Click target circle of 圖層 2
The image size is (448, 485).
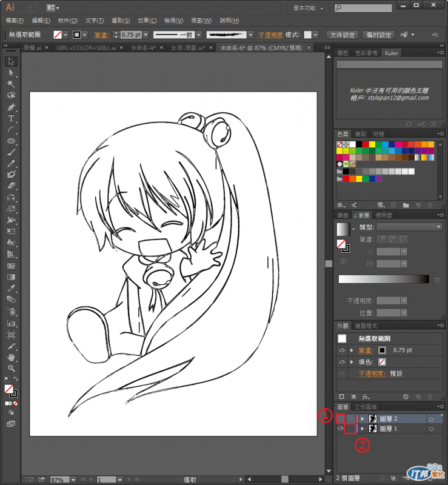(x=431, y=419)
